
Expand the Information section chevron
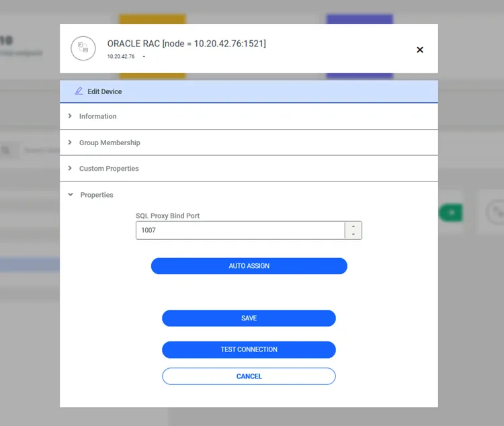click(70, 116)
